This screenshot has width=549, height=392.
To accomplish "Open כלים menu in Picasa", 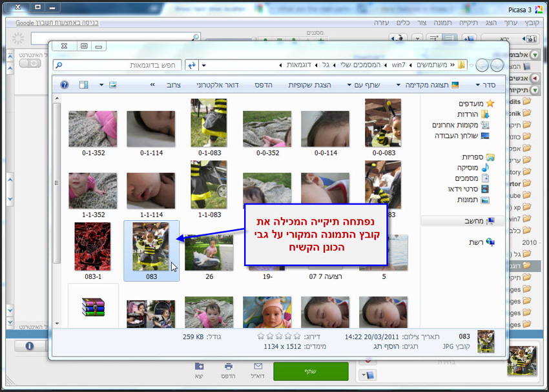I will (x=403, y=23).
